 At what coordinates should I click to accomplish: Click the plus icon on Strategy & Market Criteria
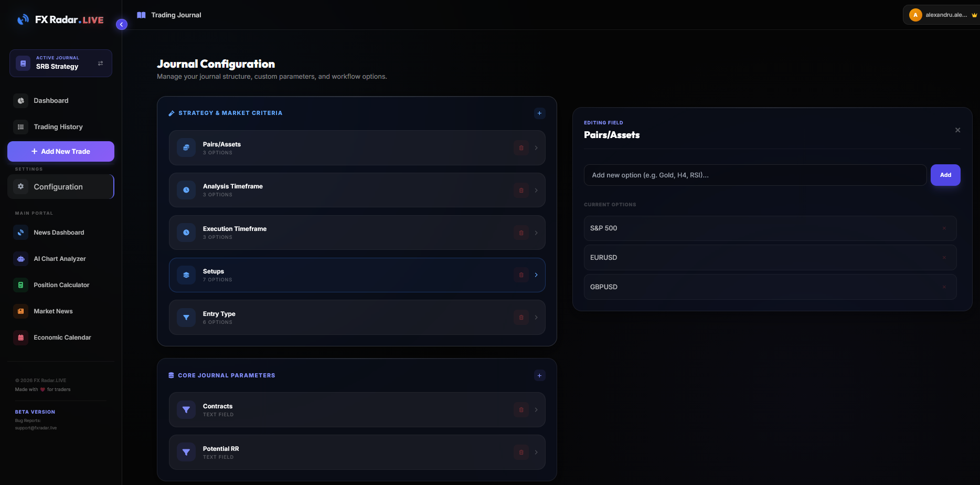pos(539,113)
